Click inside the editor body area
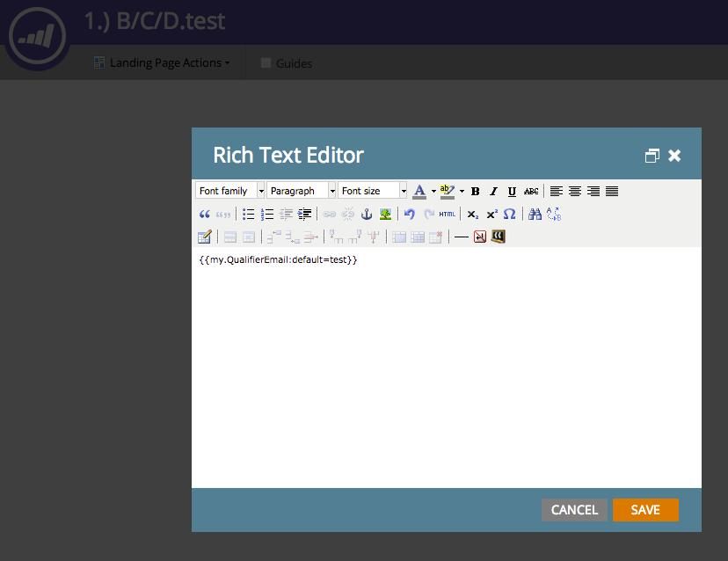 point(446,367)
